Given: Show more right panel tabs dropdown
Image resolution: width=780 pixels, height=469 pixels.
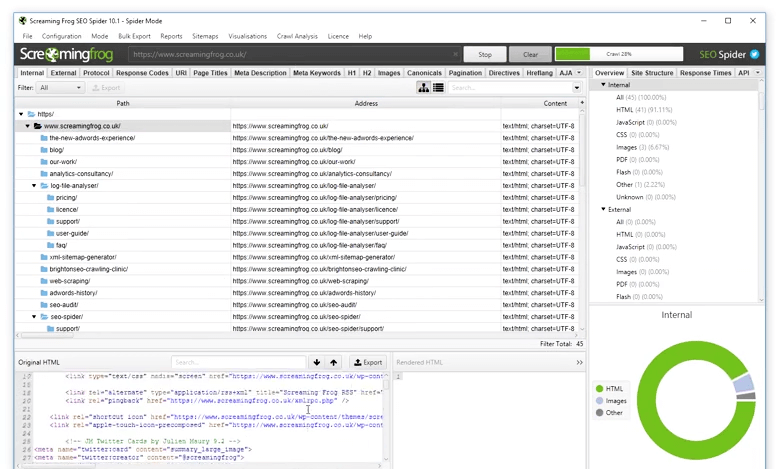Looking at the screenshot, I should [757, 73].
